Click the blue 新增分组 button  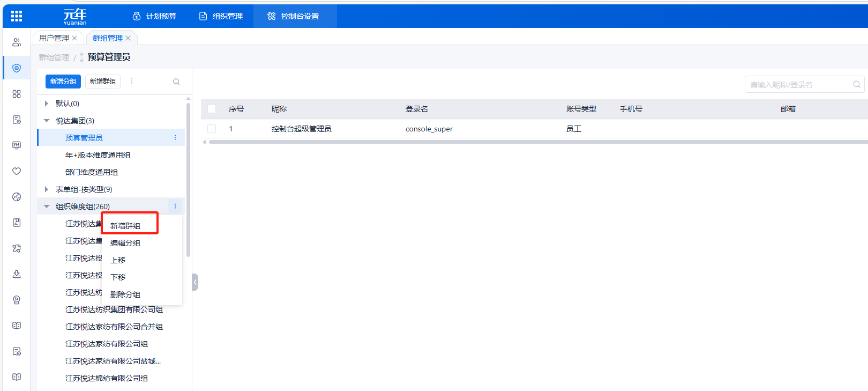click(63, 82)
